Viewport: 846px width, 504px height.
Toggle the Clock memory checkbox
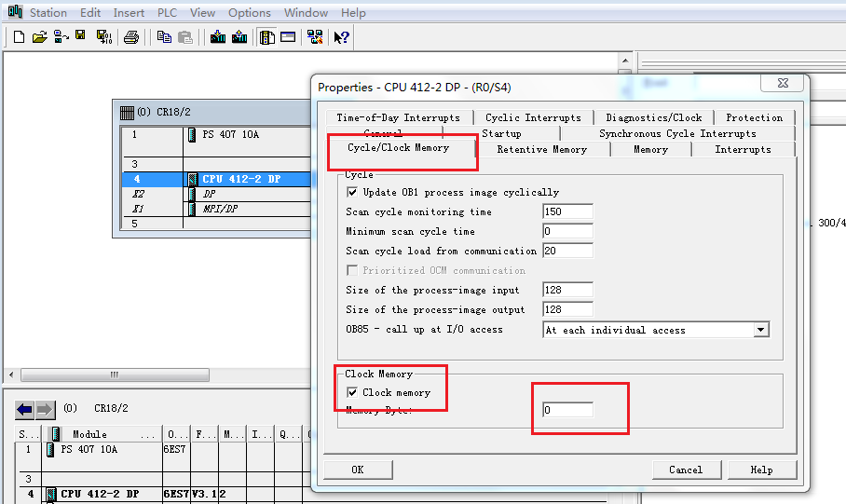coord(352,392)
